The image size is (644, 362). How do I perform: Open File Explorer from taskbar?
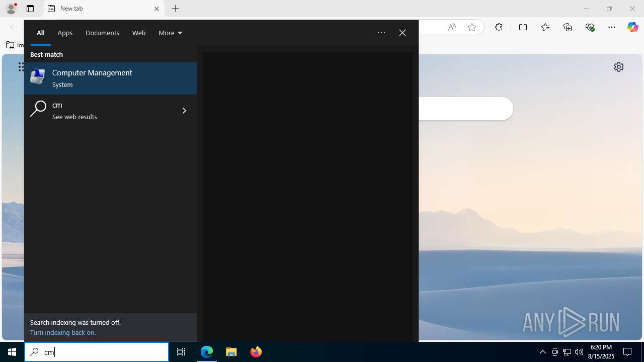[x=231, y=352]
